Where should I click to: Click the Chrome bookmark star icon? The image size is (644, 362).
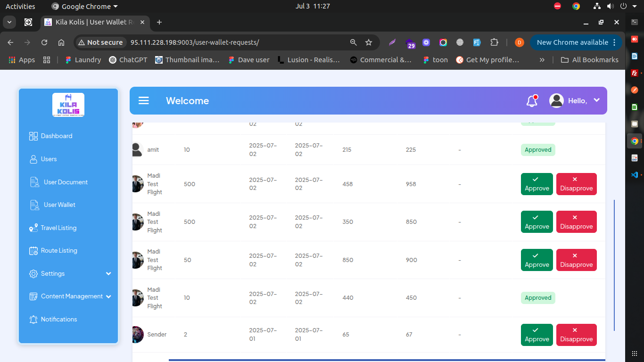pyautogui.click(x=369, y=42)
